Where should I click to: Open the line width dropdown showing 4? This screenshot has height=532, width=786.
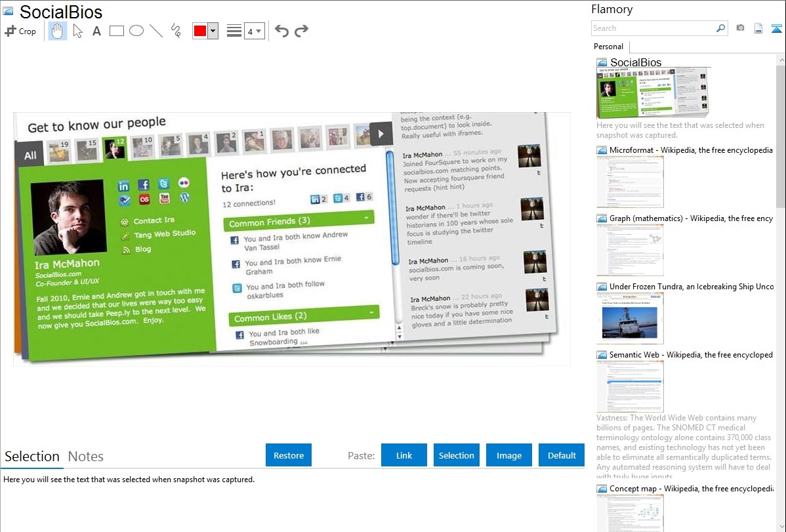pos(254,31)
